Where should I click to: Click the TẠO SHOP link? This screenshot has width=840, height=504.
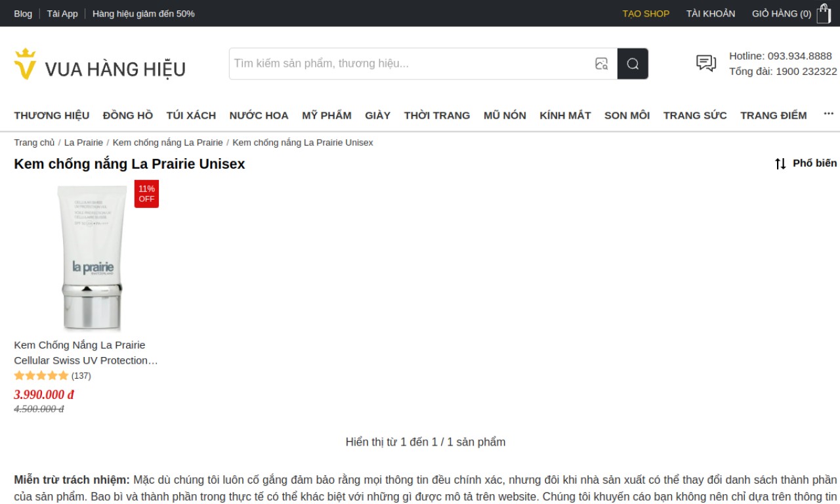pos(646,13)
